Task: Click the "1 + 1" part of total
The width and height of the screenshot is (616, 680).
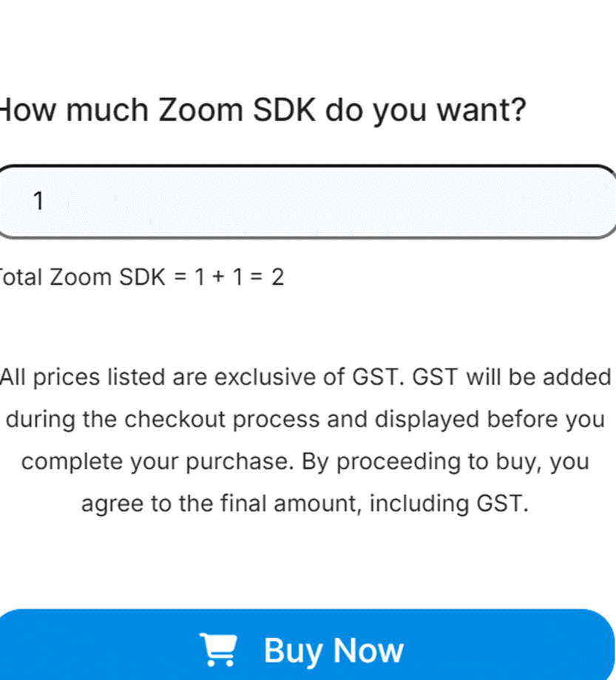Action: [218, 277]
